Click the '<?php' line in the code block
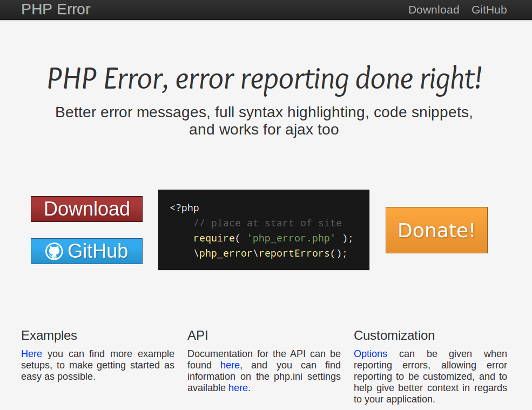The width and height of the screenshot is (532, 410). pos(184,208)
